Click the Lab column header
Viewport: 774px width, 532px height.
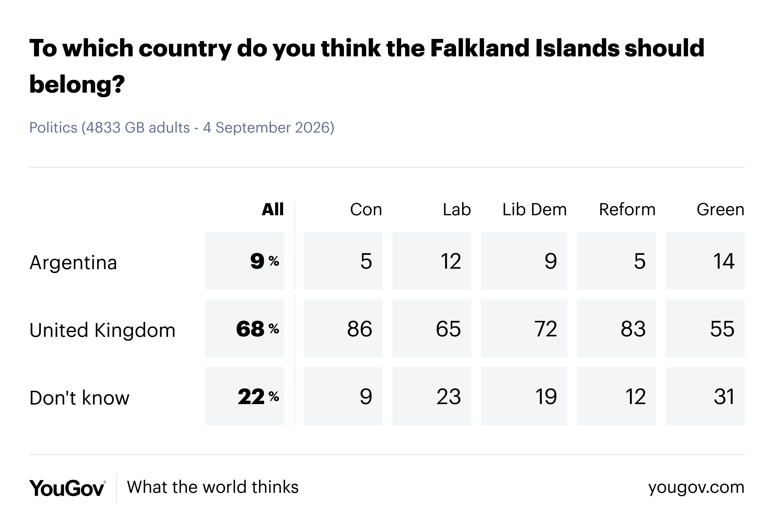pos(457,210)
